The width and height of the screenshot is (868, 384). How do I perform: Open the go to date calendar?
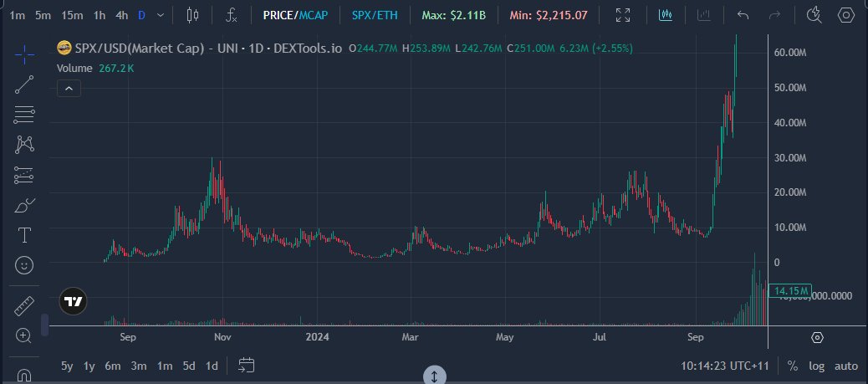tap(247, 365)
